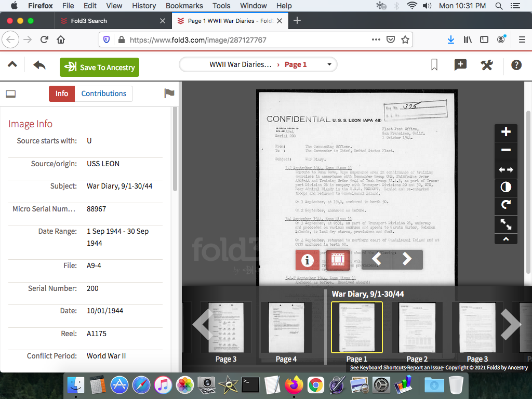Enter fullscreen viewer mode
The height and width of the screenshot is (399, 532).
pos(506,224)
